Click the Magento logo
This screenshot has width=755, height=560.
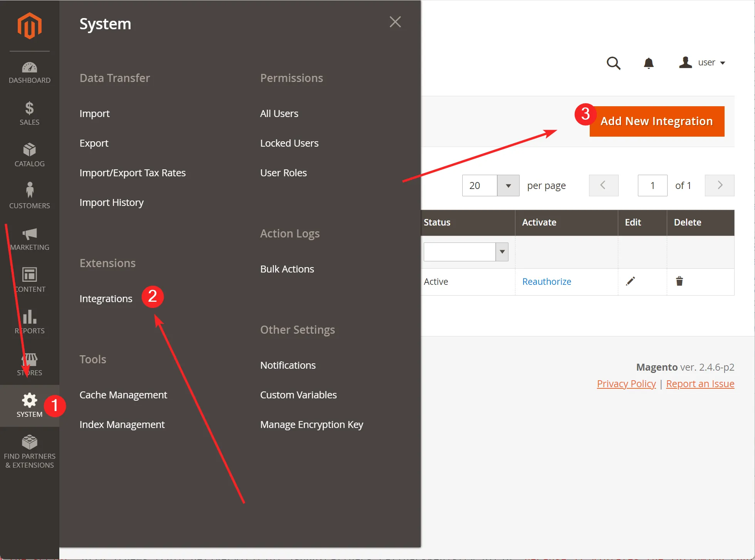[29, 26]
